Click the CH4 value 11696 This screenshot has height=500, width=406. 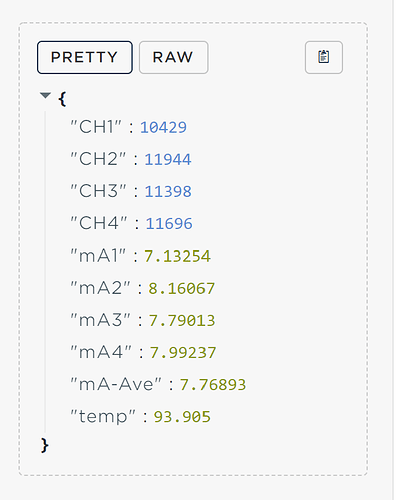pos(169,224)
